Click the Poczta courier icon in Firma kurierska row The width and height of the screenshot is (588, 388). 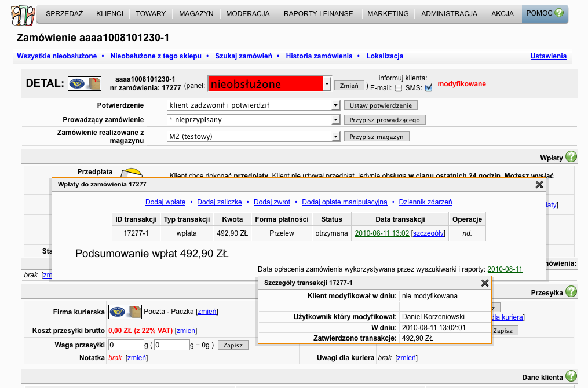(125, 312)
